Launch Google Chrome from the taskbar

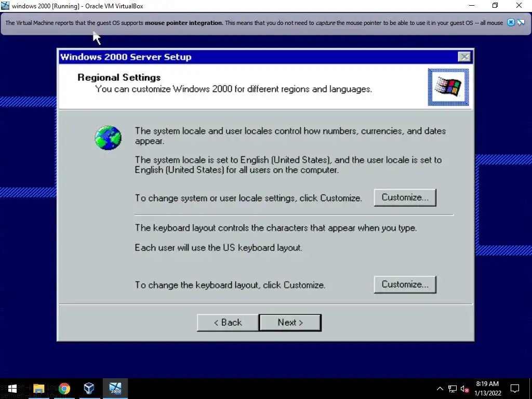coord(64,389)
